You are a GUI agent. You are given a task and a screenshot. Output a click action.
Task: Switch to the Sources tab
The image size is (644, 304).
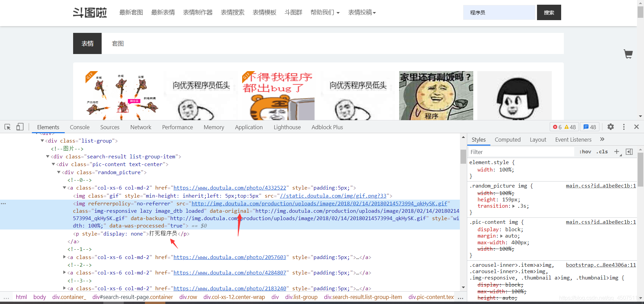click(110, 127)
